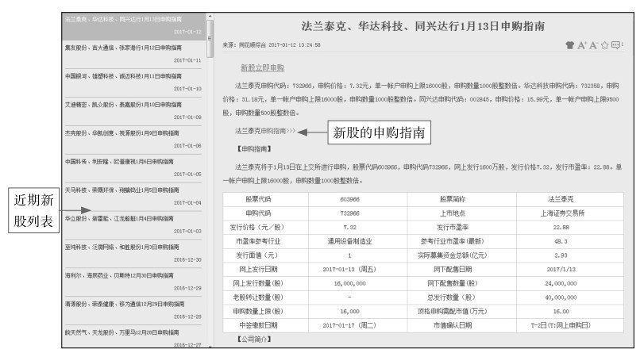Open comments via speech bubble icon
The width and height of the screenshot is (644, 353).
[x=616, y=45]
